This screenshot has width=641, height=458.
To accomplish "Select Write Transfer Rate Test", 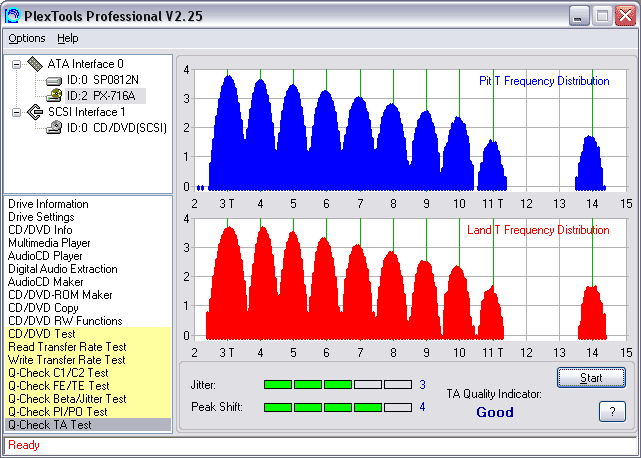I will 88,360.
